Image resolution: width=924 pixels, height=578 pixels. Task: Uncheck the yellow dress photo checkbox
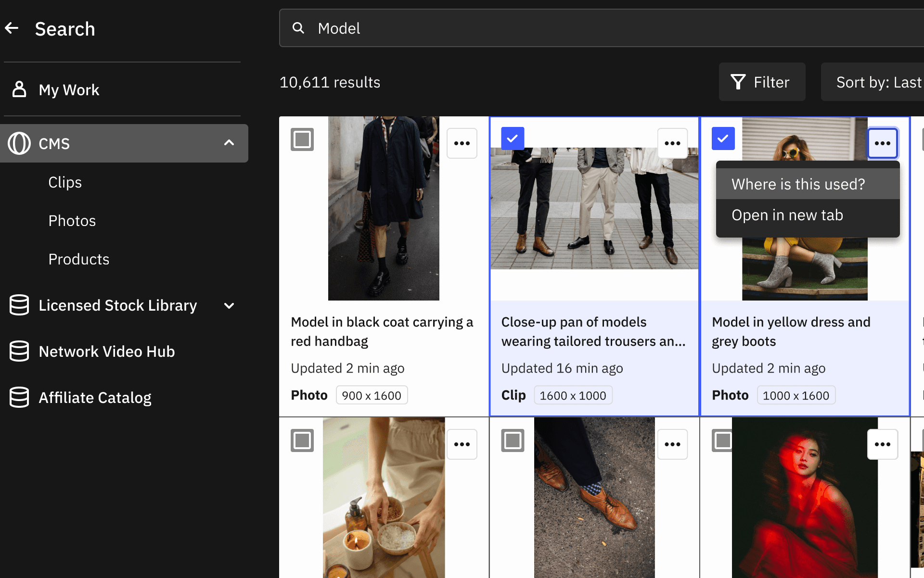tap(723, 138)
